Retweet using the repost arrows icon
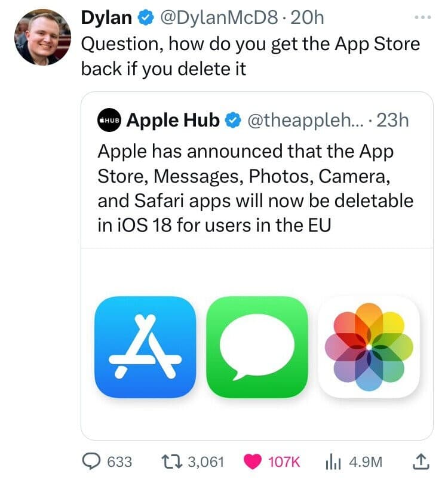 [x=171, y=461]
